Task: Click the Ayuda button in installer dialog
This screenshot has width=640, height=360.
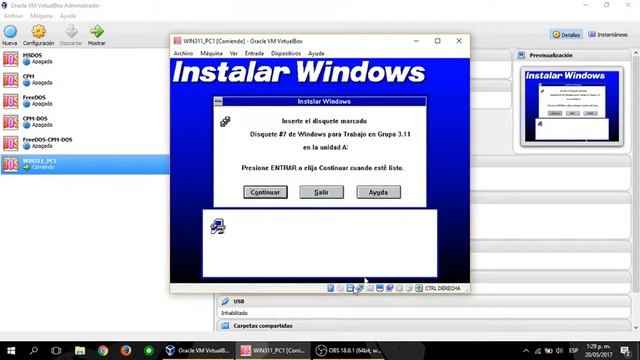Action: 378,192
